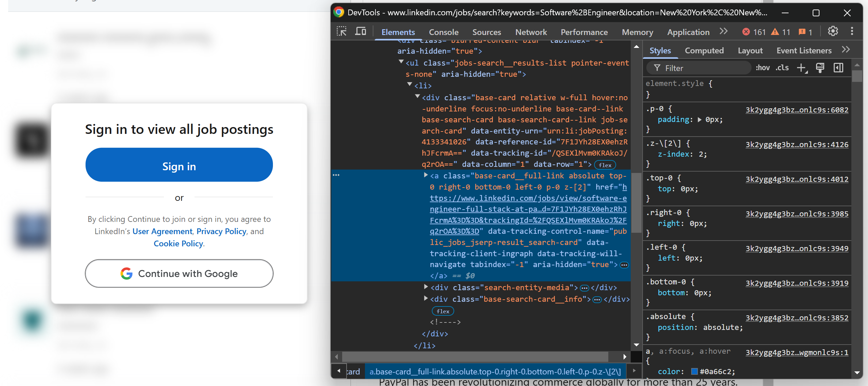Toggle the .cls class editor button

[782, 68]
